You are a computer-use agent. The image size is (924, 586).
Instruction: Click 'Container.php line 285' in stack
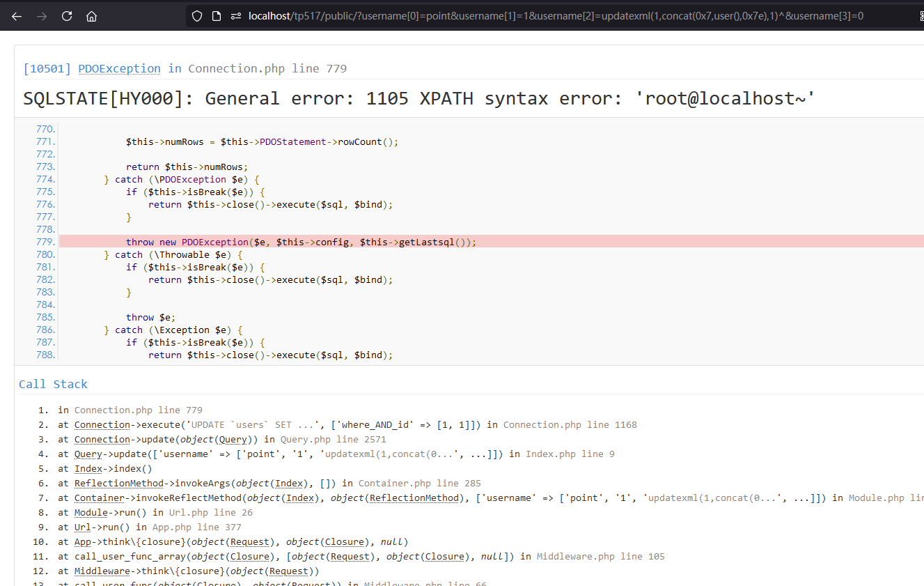420,483
